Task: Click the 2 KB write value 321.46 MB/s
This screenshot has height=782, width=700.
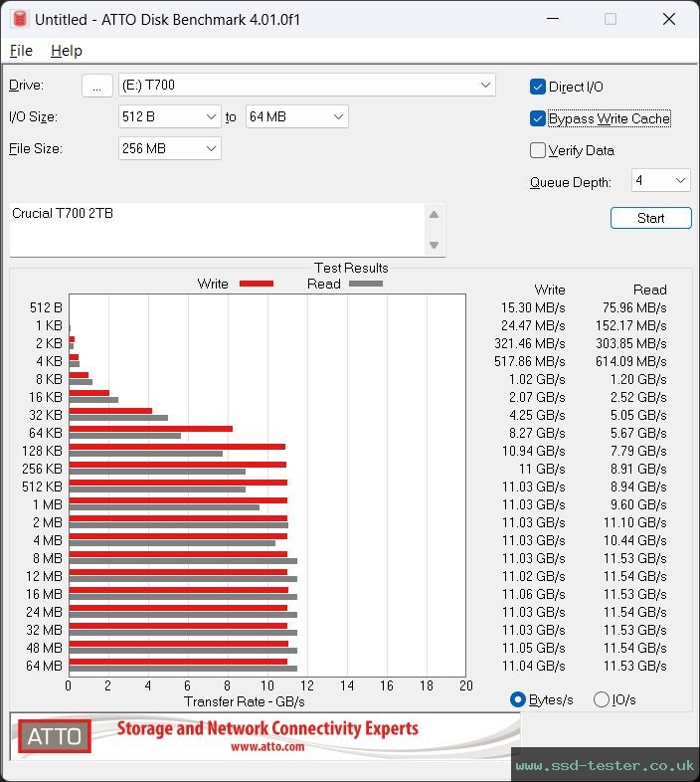Action: 530,343
